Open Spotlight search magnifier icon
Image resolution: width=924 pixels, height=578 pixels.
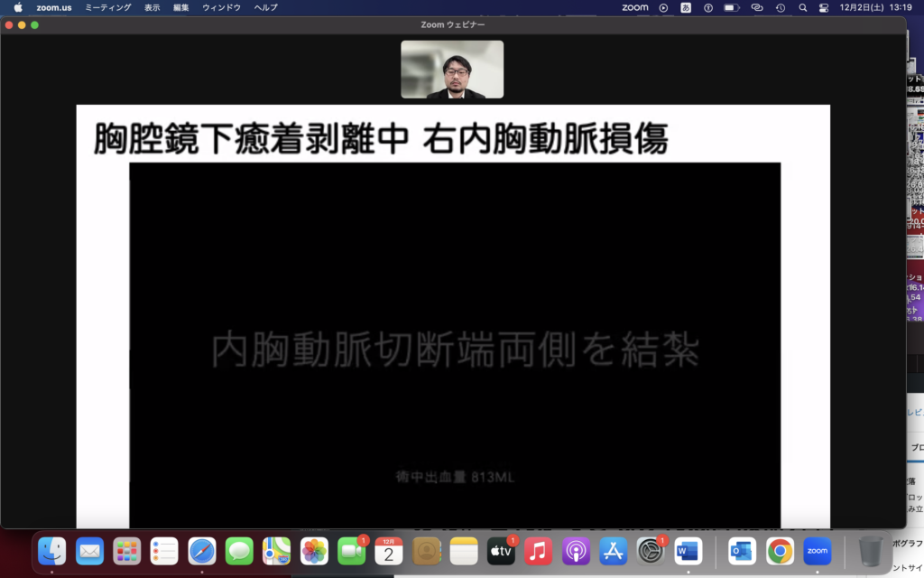800,7
